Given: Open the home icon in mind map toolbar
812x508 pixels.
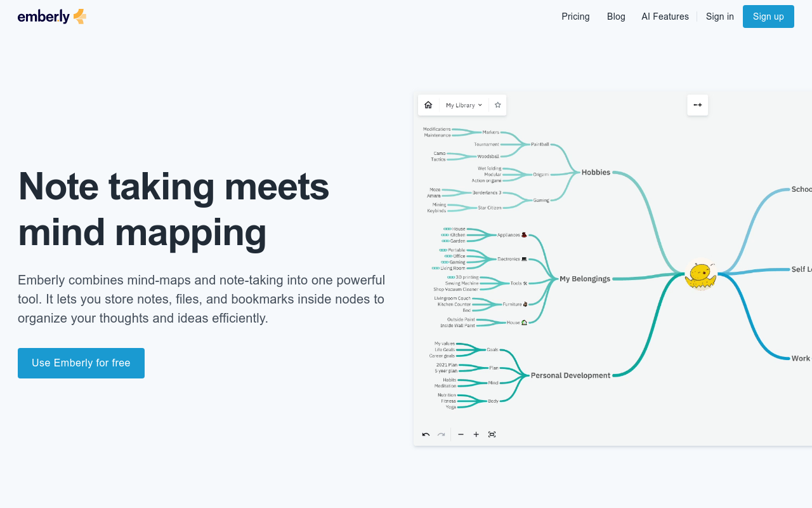Looking at the screenshot, I should click(x=428, y=105).
